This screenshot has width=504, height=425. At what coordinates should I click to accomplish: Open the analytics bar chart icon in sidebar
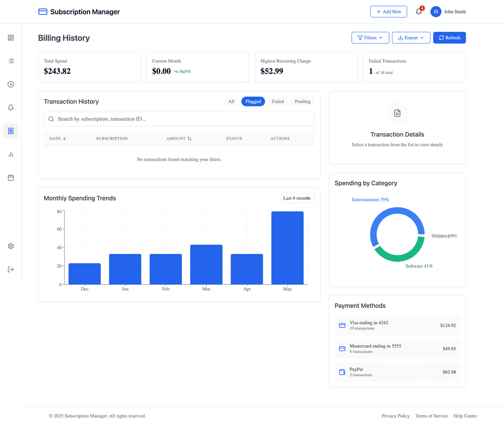pos(10,154)
